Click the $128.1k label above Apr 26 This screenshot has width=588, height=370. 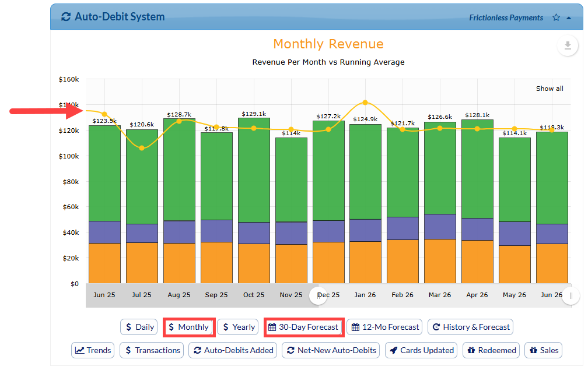coord(477,115)
